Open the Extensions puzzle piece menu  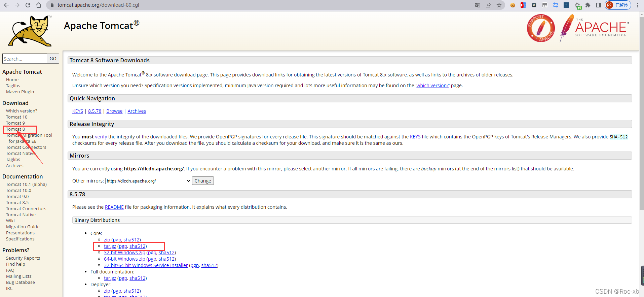588,5
